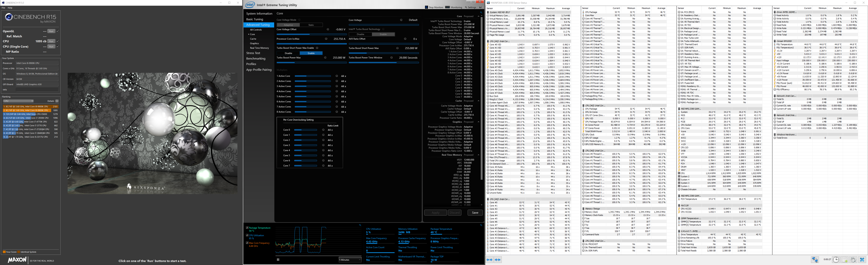The image size is (868, 265).
Task: Click HWiNFO reset clock icon
Action: [836, 260]
